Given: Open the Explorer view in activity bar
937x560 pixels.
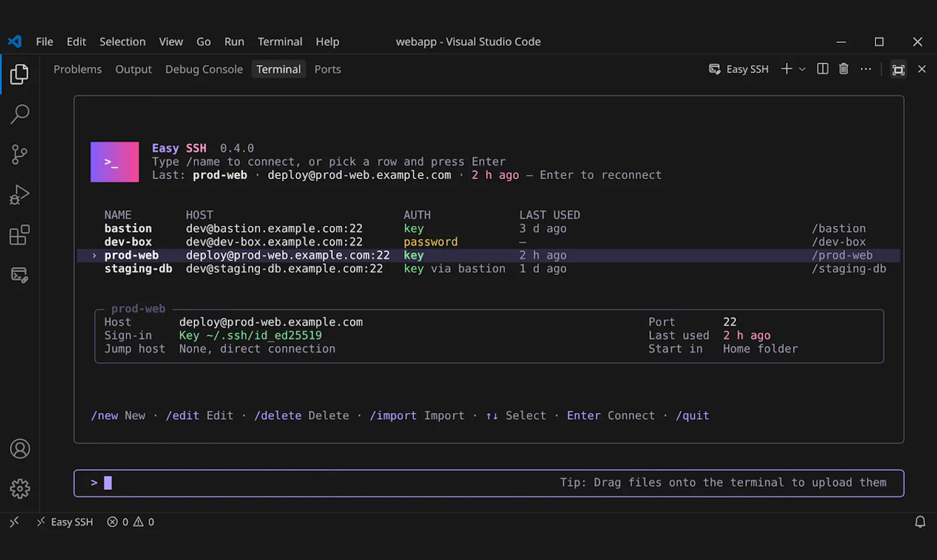Looking at the screenshot, I should point(19,74).
